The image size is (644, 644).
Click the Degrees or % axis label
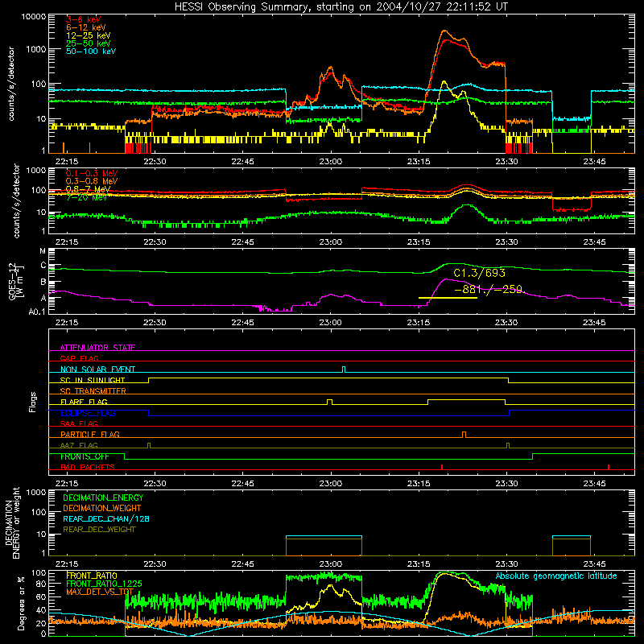(x=21, y=603)
